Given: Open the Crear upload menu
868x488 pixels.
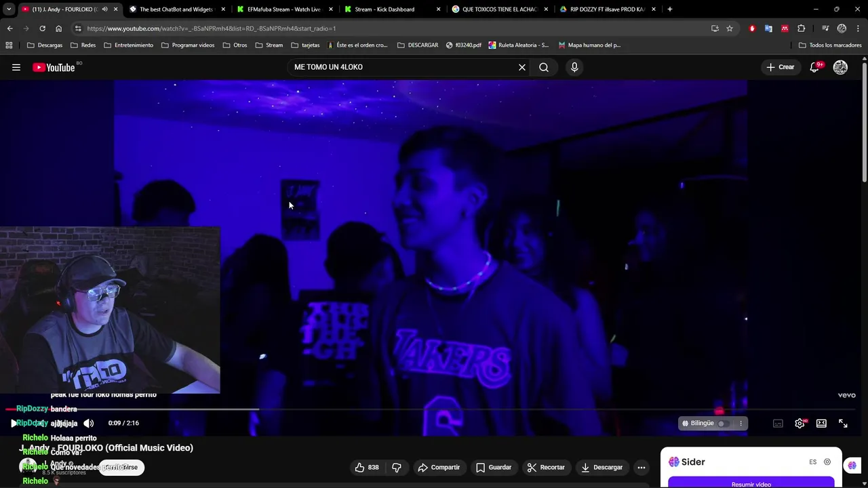Looking at the screenshot, I should 781,67.
